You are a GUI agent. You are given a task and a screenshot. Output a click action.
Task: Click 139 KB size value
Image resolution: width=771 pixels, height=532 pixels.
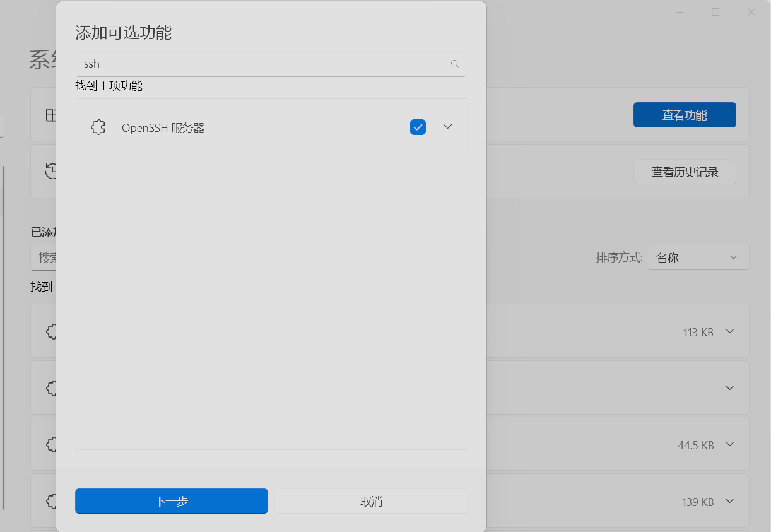coord(698,502)
